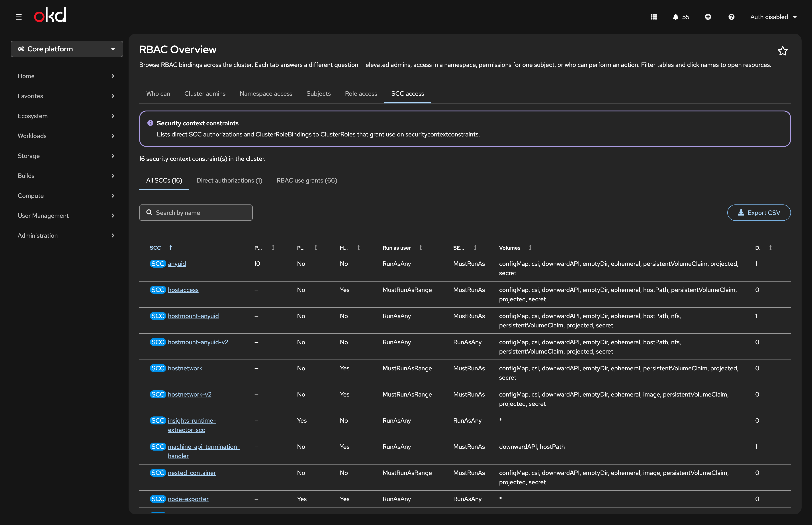Viewport: 812px width, 525px height.
Task: Open the hostmount-anyuid-v2 SCC link
Action: coord(198,342)
